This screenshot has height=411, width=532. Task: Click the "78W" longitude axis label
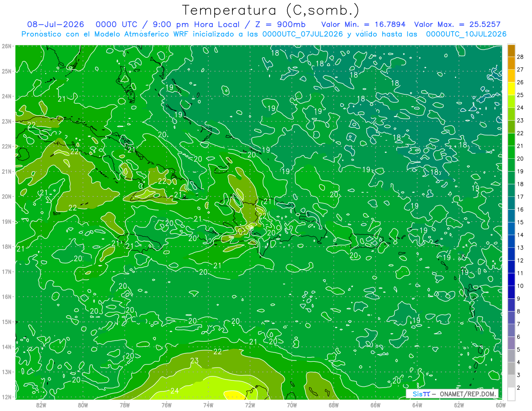click(125, 404)
